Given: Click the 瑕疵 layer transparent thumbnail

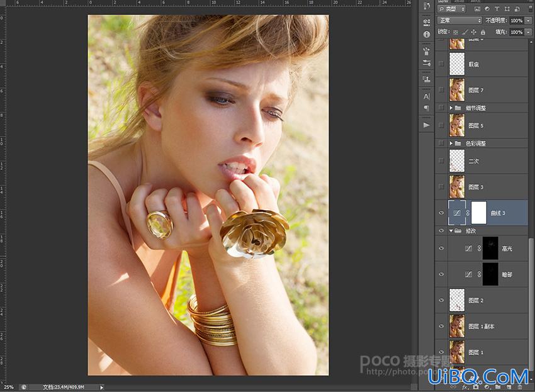Looking at the screenshot, I should click(457, 64).
